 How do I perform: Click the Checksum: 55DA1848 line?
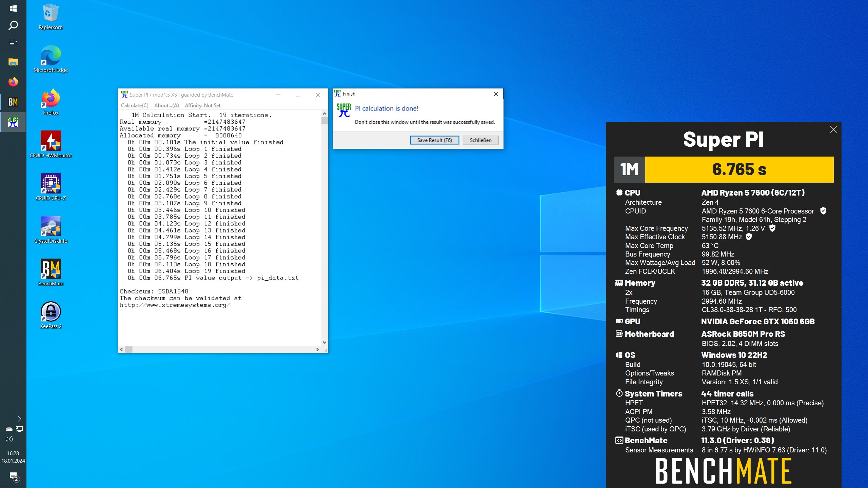click(154, 291)
